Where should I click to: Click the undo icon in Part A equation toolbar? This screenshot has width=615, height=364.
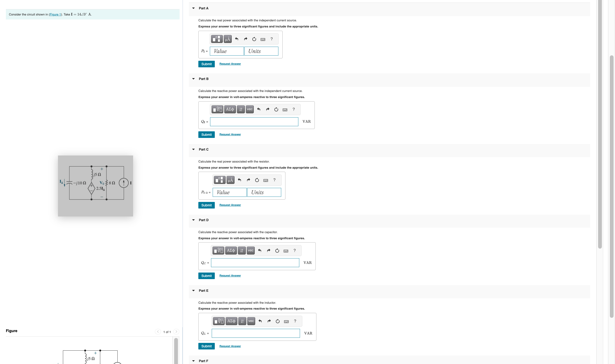point(237,39)
